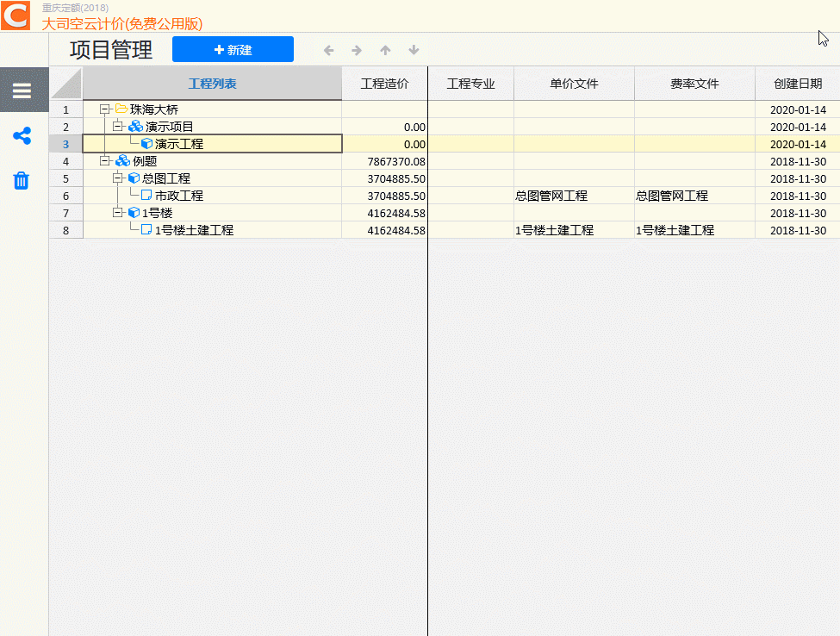This screenshot has width=840, height=636.
Task: Click the orange app logo icon
Action: pos(16,16)
